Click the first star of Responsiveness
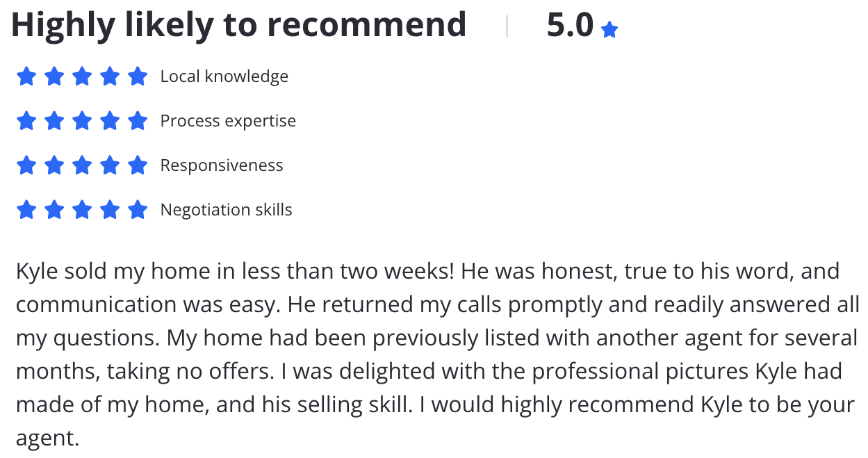 point(26,165)
